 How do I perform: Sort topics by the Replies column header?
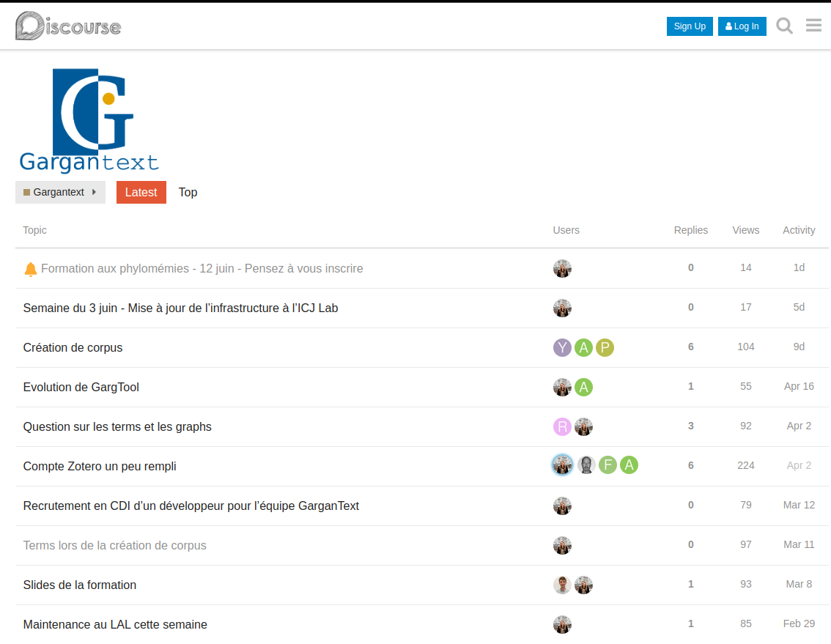click(690, 230)
